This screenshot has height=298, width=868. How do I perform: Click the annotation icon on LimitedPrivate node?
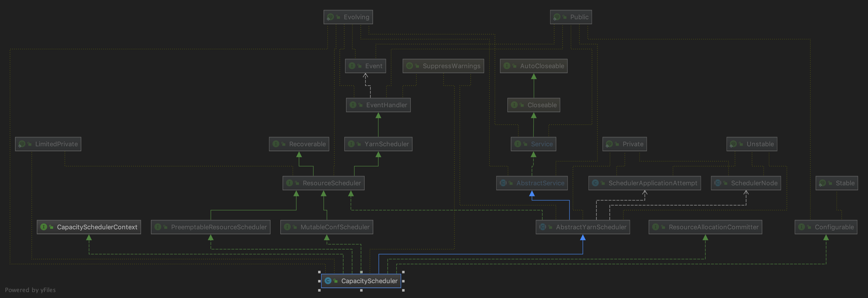coord(22,144)
